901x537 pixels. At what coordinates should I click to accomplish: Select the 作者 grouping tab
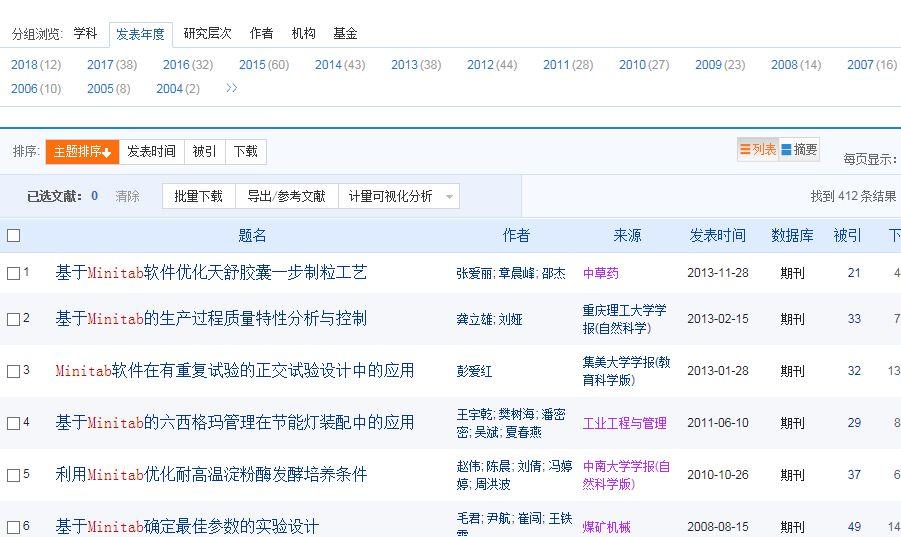261,33
